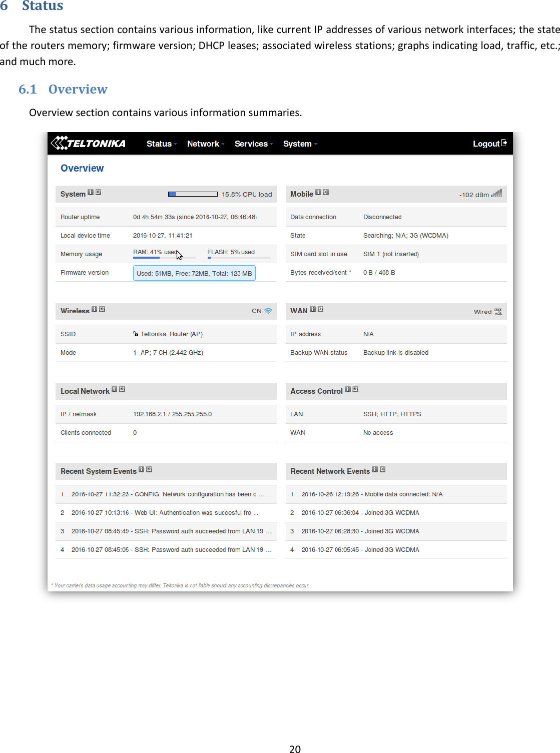Click the 15.8% CPU load progress bar

[x=193, y=194]
